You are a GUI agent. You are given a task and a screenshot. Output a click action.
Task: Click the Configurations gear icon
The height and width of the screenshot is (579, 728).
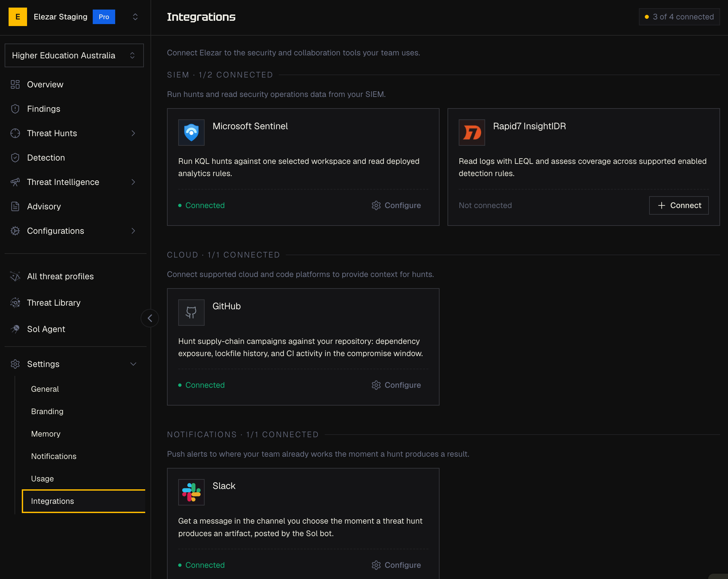pyautogui.click(x=15, y=231)
